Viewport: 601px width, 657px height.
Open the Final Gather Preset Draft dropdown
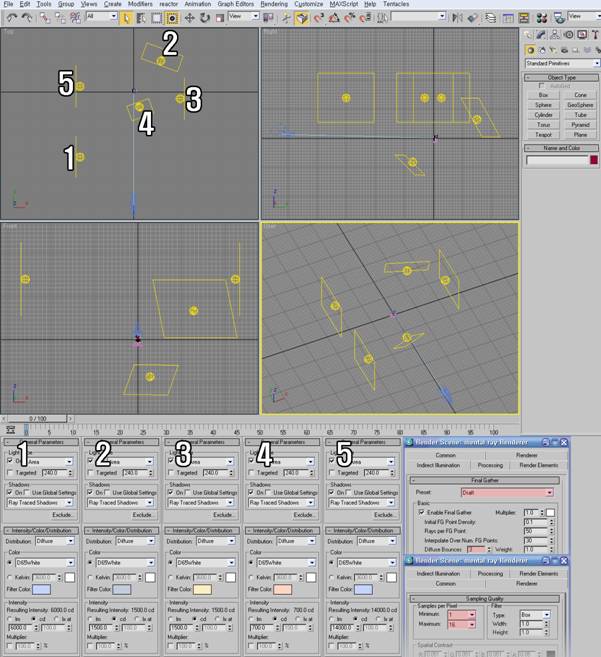coord(507,493)
